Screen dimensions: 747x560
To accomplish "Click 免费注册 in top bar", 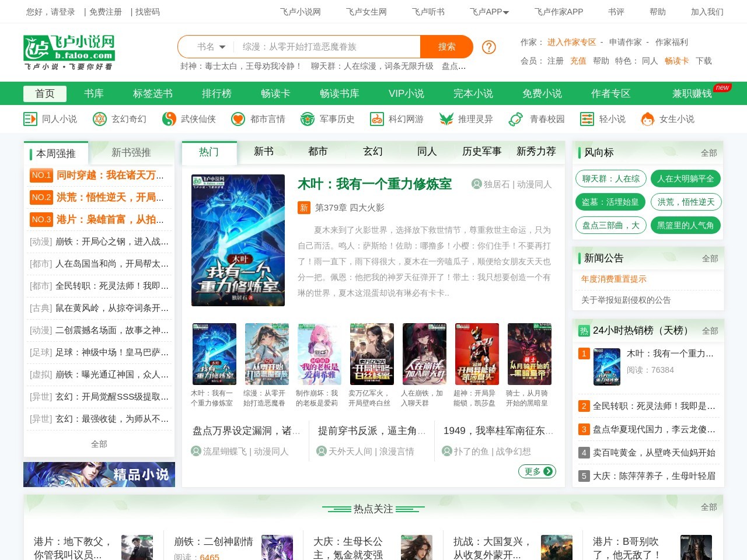I will 106,12.
